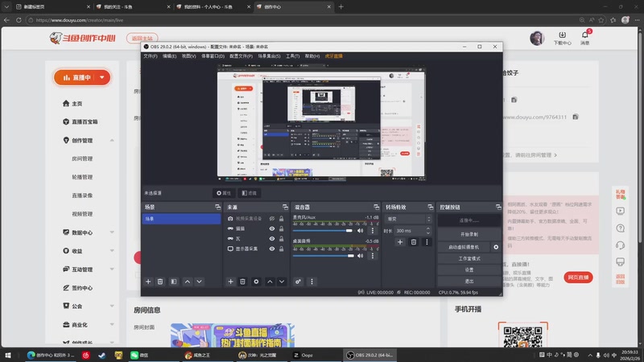Open advanced audio properties gears icon in mixer

click(x=298, y=282)
